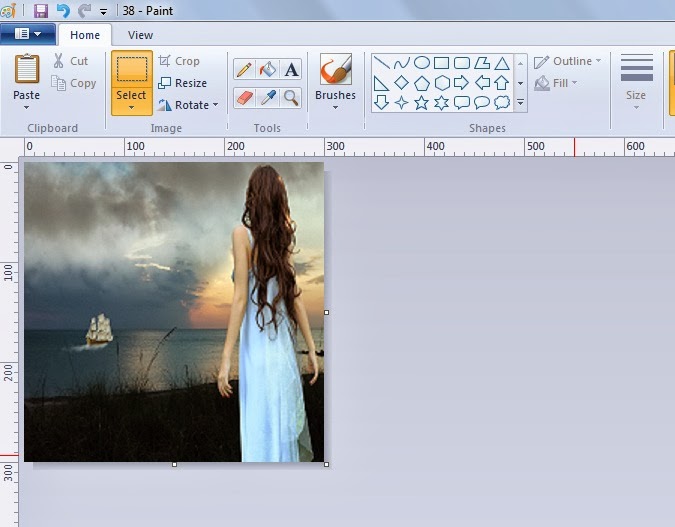Choose the Down arrow shape
Screen dimensions: 675x527
tap(381, 102)
